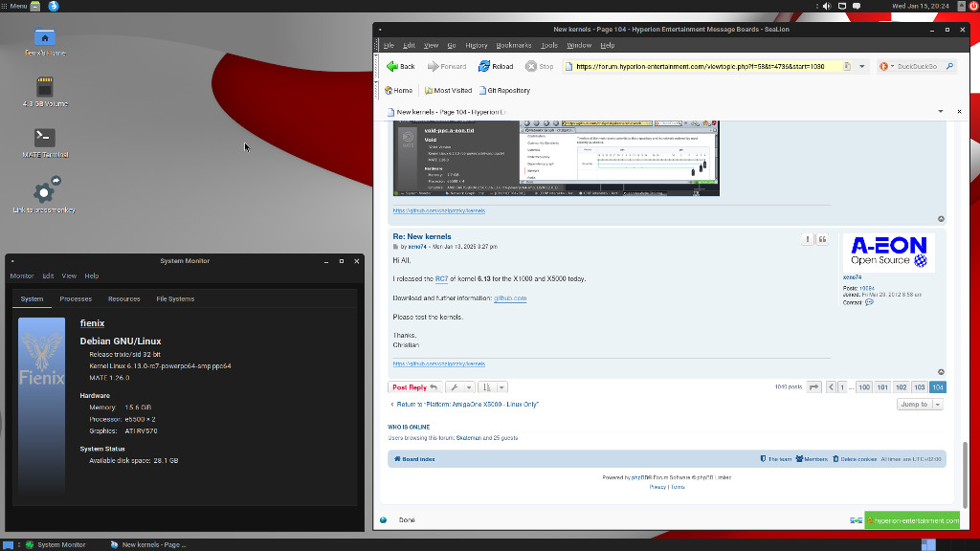Open the list all tabs dropdown
Viewport: 980px width, 551px height.
click(941, 112)
